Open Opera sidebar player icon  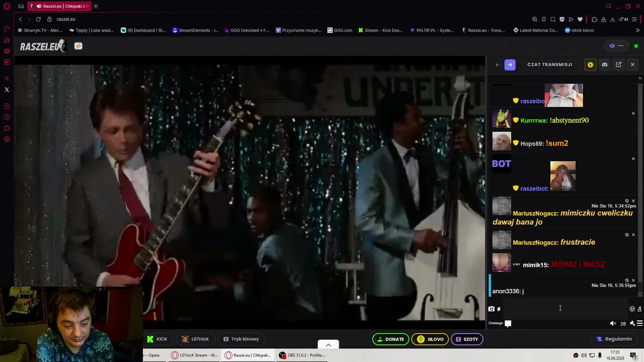point(7,106)
